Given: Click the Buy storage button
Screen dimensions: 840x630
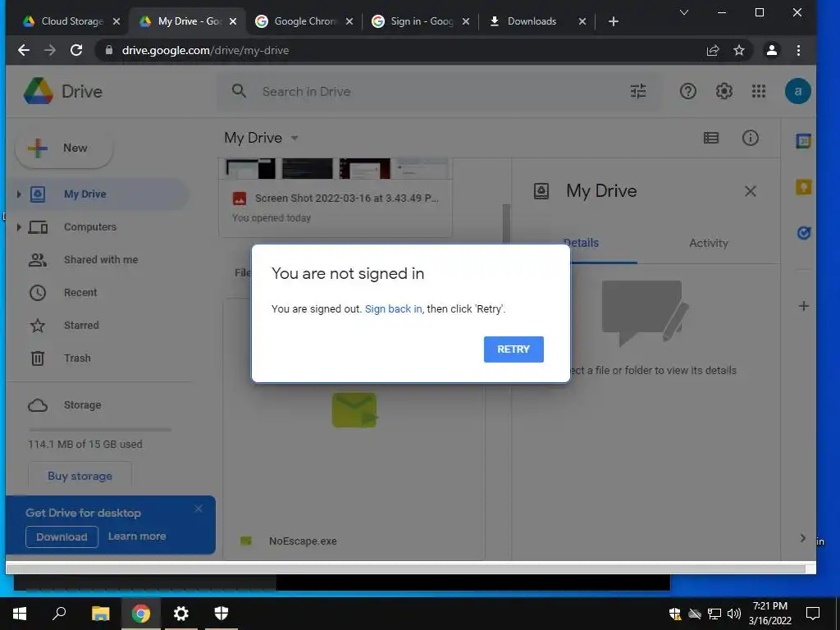Looking at the screenshot, I should [x=80, y=476].
